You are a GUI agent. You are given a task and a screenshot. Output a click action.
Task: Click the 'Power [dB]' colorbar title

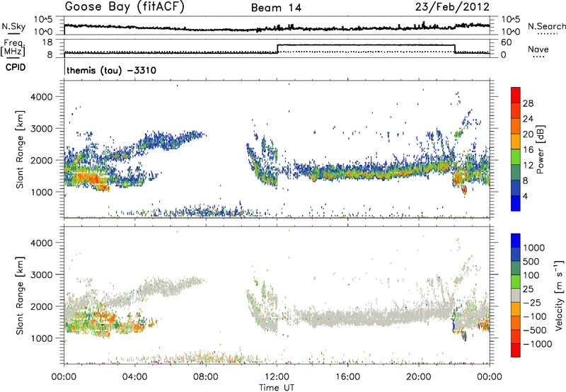click(x=540, y=149)
